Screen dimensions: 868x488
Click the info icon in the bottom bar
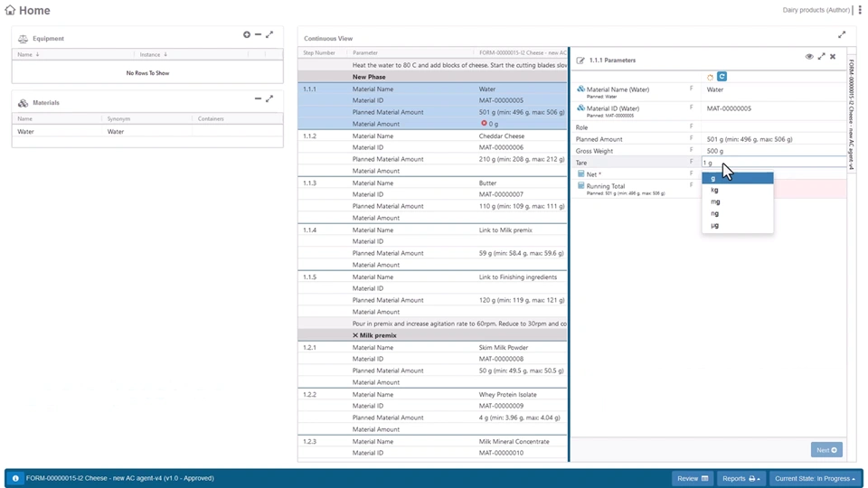point(15,479)
